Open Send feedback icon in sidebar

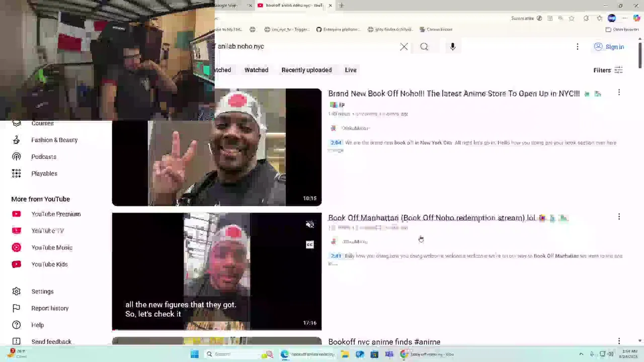[17, 341]
